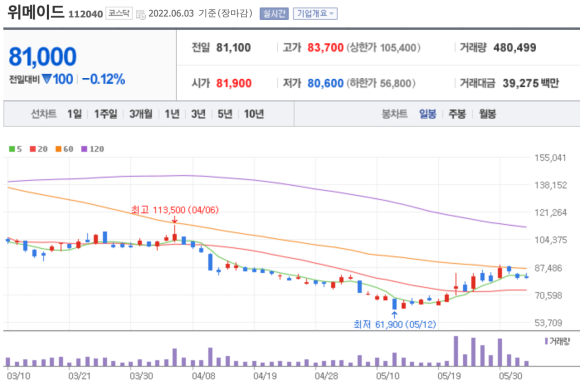Click the 03/10 date axis label
The width and height of the screenshot is (580, 390).
(18, 376)
